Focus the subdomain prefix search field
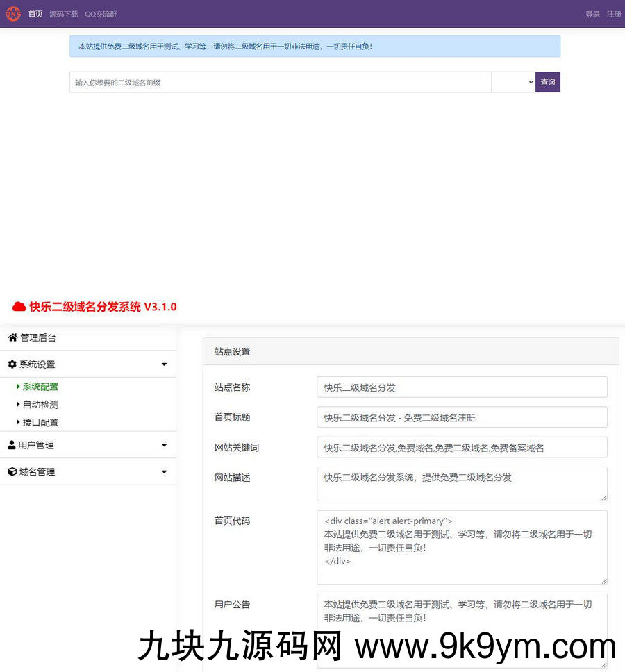The image size is (625, 672). pos(280,82)
